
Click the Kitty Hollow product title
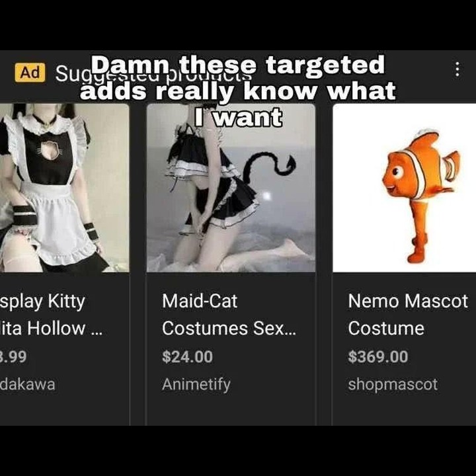click(x=51, y=315)
